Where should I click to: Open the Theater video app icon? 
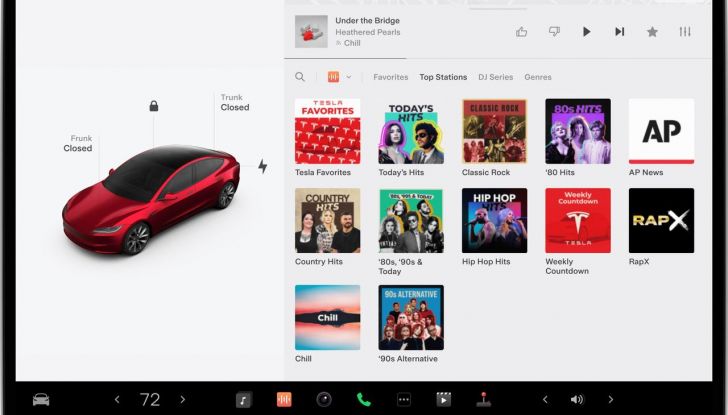click(x=444, y=399)
